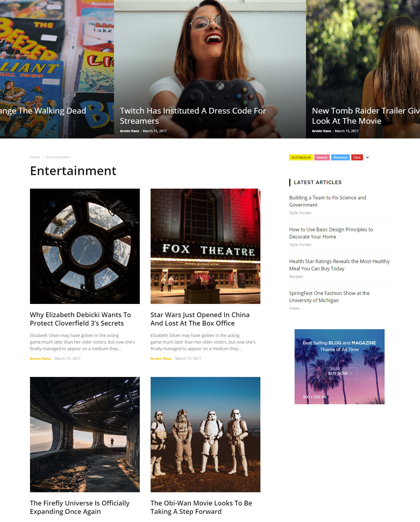Open the pink Beauty category tag

(x=322, y=157)
